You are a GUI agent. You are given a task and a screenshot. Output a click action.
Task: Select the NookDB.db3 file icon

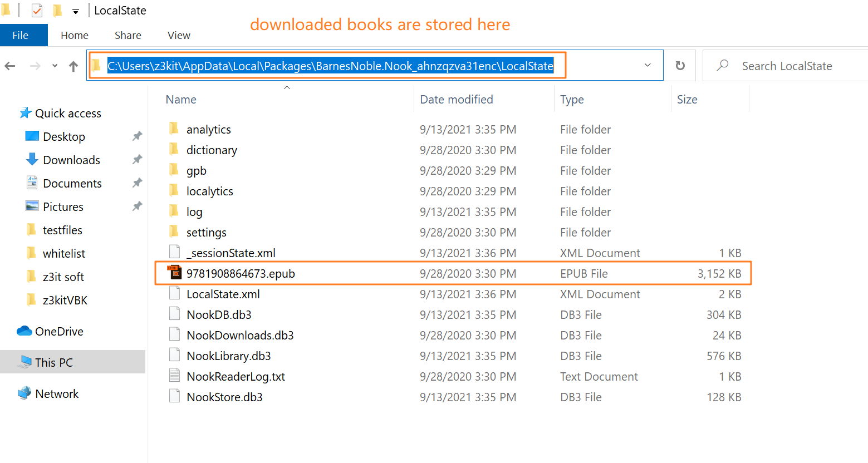click(174, 314)
